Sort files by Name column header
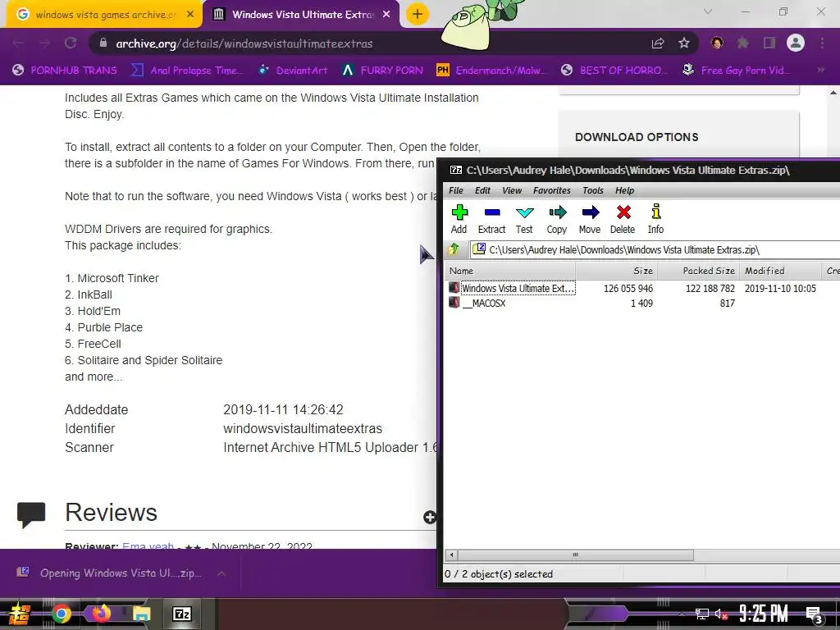 tap(510, 271)
